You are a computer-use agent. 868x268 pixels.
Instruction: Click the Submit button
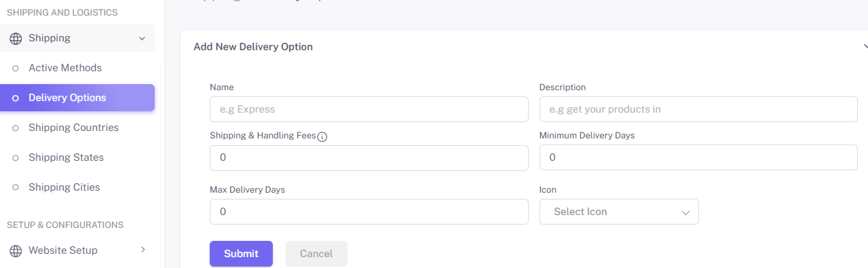241,254
